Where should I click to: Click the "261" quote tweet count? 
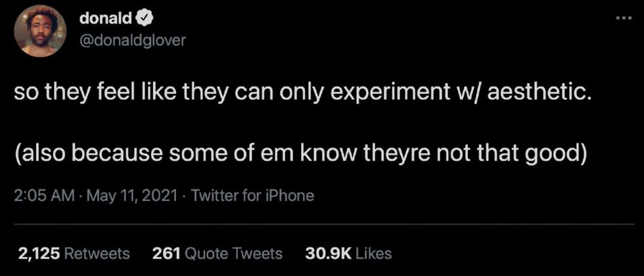[x=165, y=253]
